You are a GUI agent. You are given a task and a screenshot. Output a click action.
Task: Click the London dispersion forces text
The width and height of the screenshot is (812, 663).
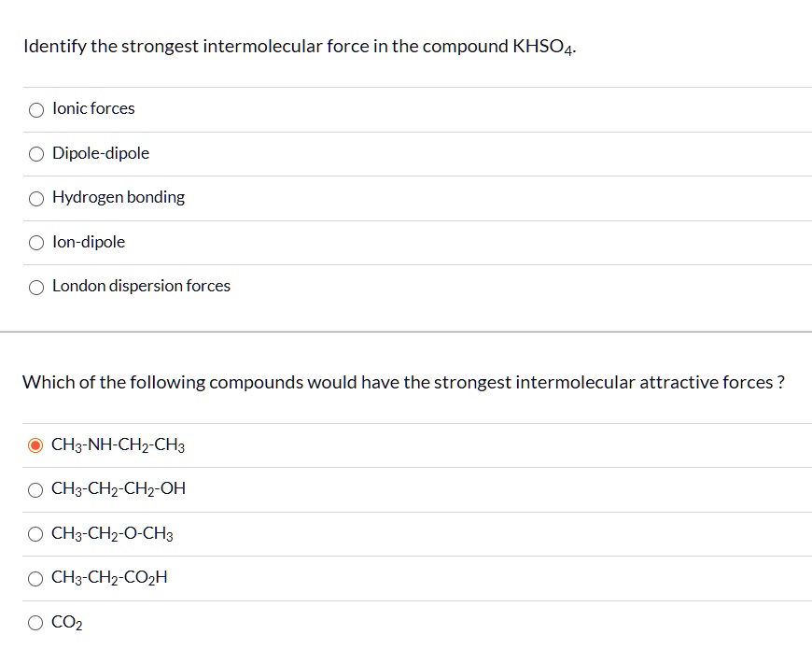coord(142,286)
